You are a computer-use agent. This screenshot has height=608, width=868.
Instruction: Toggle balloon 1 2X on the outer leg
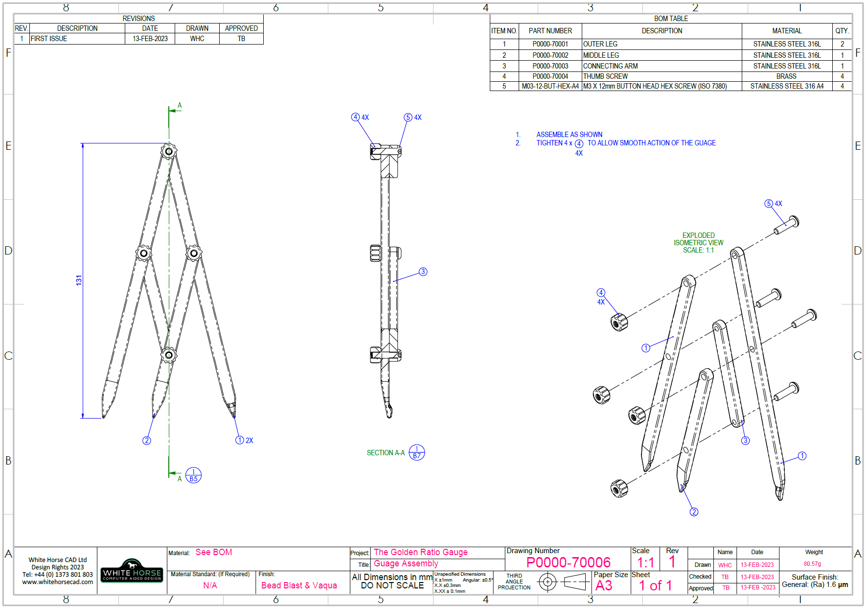(x=240, y=441)
